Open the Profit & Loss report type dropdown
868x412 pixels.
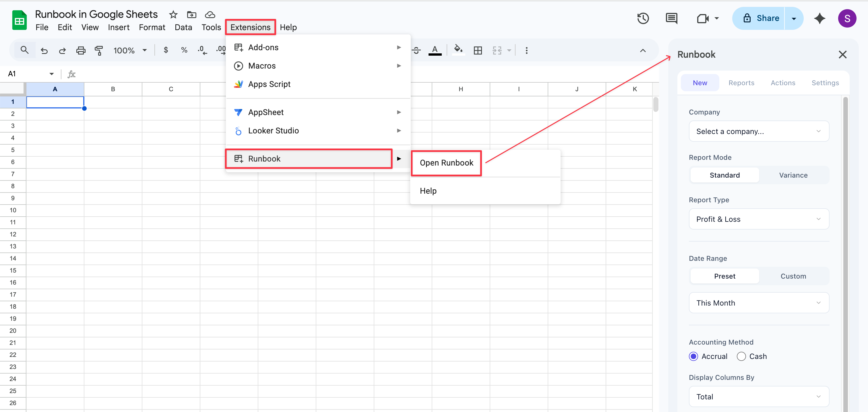[x=759, y=219]
